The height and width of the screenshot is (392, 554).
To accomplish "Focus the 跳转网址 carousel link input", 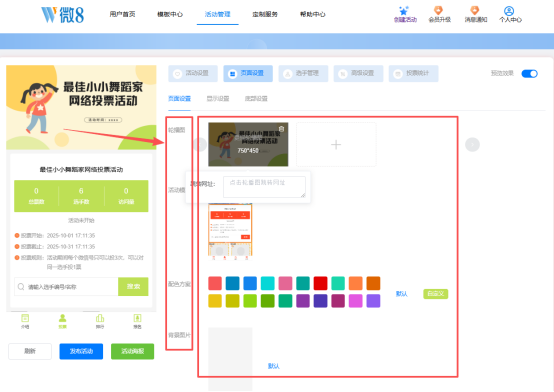I will click(x=264, y=187).
